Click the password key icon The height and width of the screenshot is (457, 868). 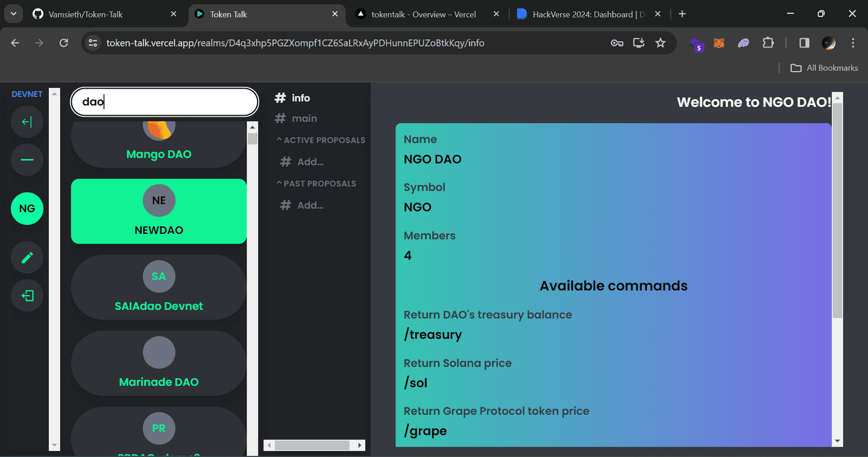click(617, 43)
